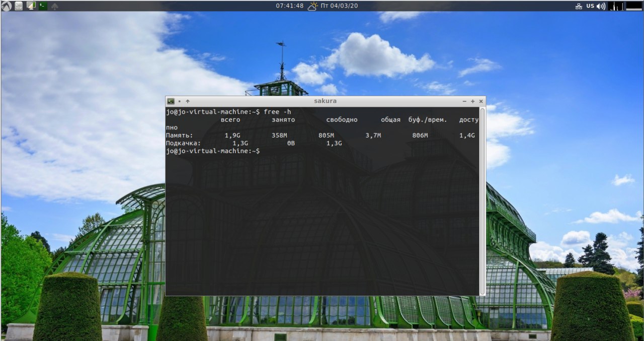Launch the file manager panel icon
Screen dimensions: 644x341
[x=19, y=6]
